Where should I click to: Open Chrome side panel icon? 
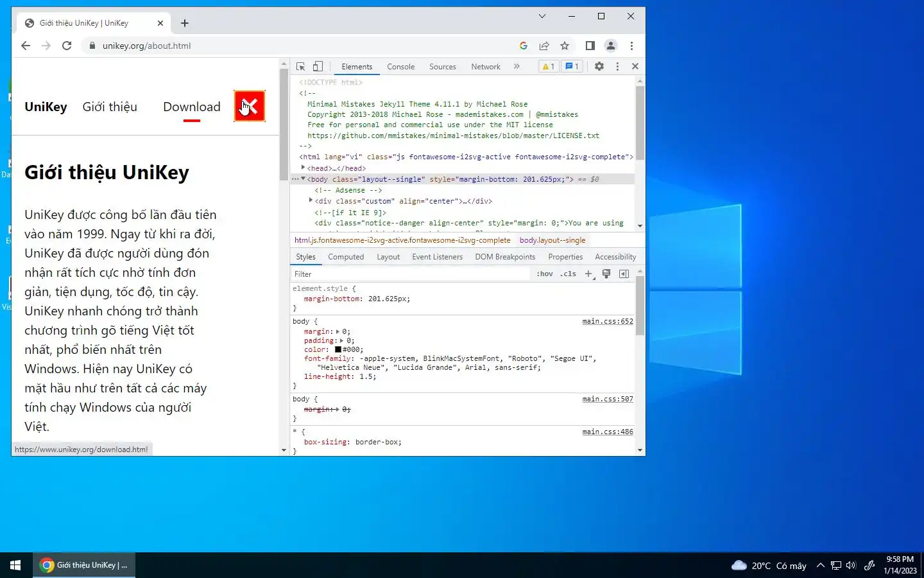click(x=590, y=46)
